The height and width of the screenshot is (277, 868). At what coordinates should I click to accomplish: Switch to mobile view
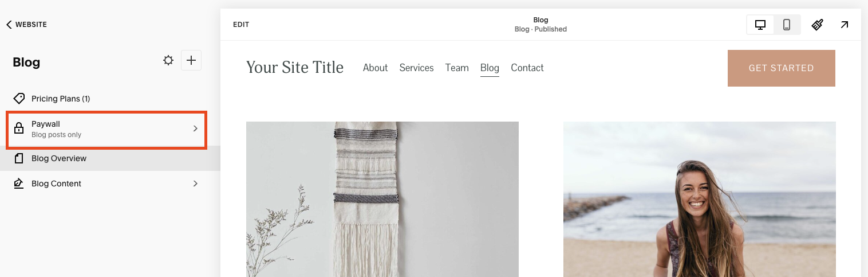(x=787, y=25)
